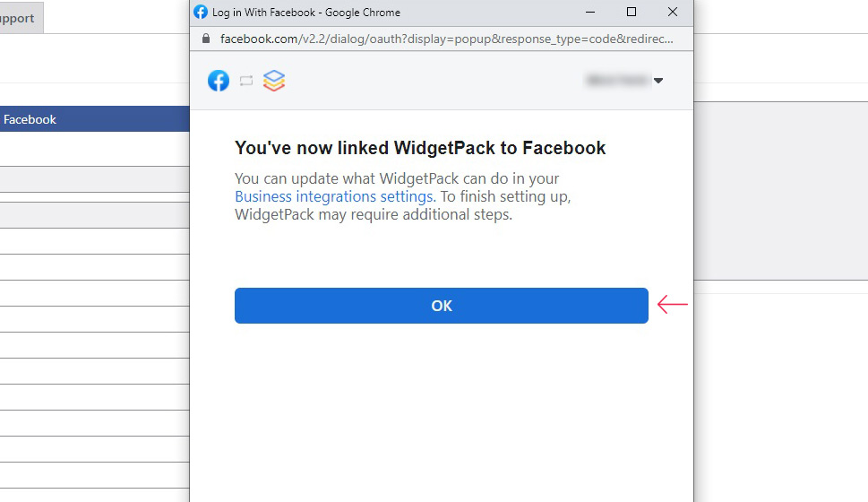The image size is (868, 502).
Task: Click the lock icon in the address bar
Action: (206, 39)
